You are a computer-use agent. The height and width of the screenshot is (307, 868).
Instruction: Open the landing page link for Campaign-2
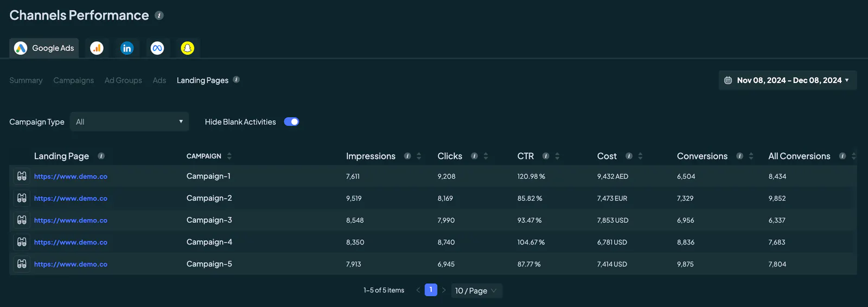point(71,199)
